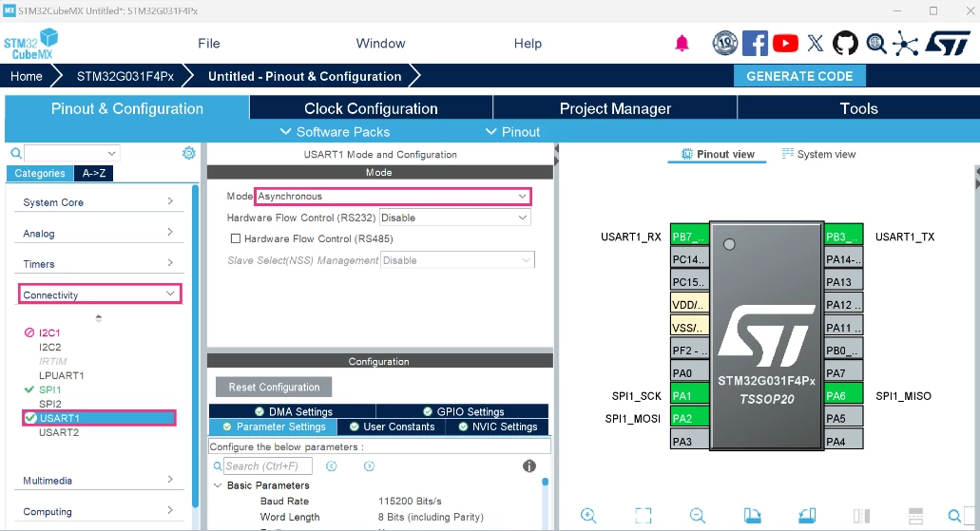Select LPUART1 in the Connectivity list
Image resolution: width=980 pixels, height=531 pixels.
(x=61, y=375)
